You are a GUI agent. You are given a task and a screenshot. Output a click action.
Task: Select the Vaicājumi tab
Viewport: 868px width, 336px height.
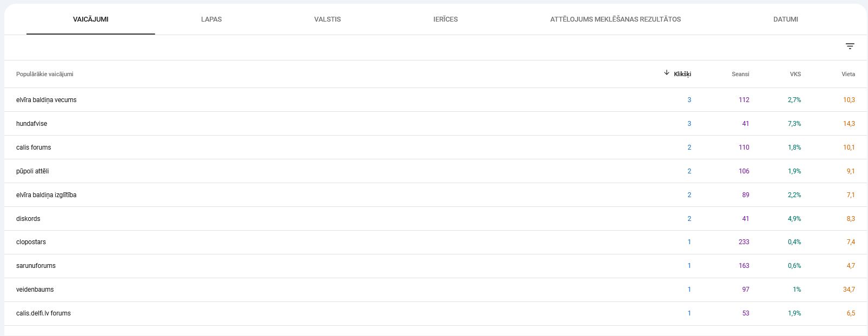tap(90, 19)
